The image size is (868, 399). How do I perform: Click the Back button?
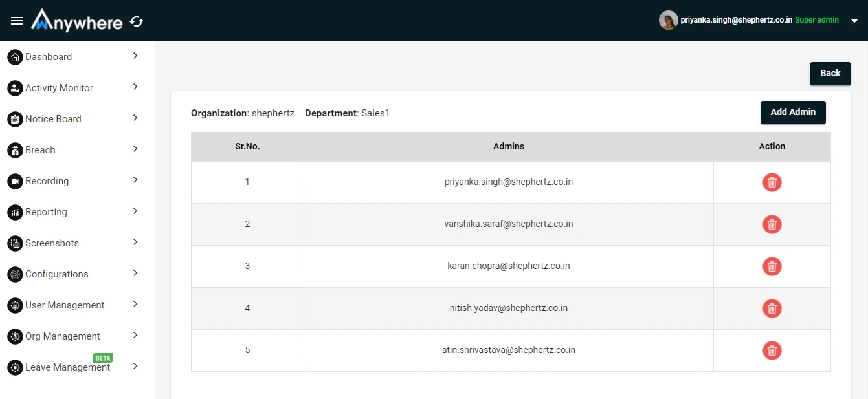click(830, 74)
